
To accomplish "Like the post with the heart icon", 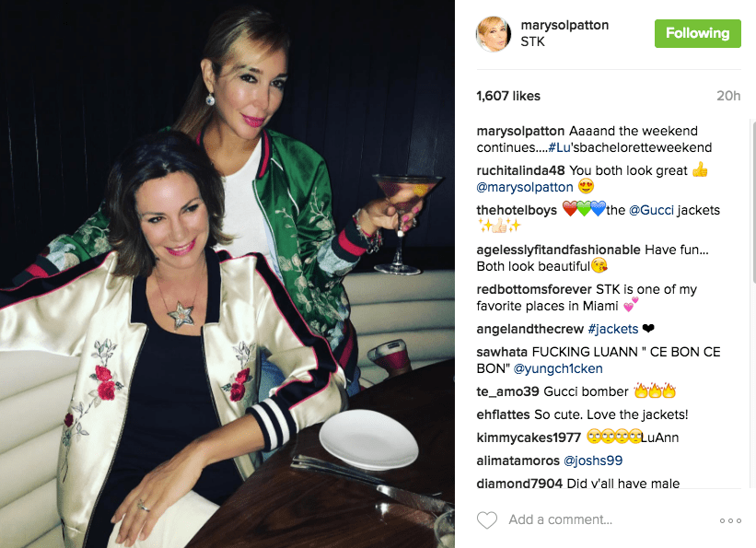I will (x=486, y=520).
